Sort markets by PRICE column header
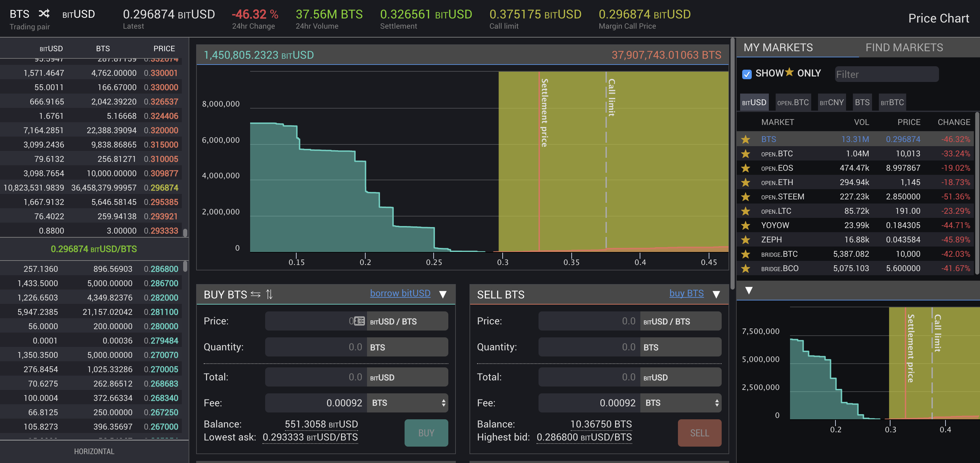980x463 pixels. pyautogui.click(x=909, y=122)
